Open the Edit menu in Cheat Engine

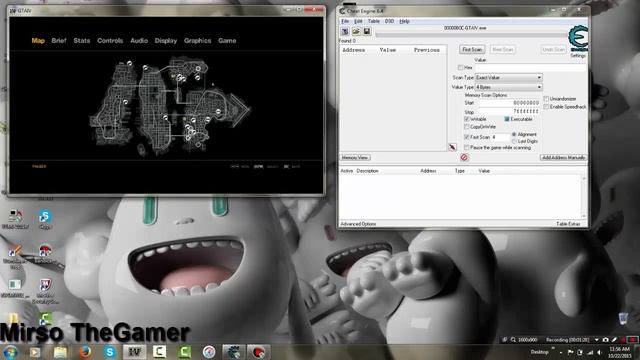pos(358,21)
